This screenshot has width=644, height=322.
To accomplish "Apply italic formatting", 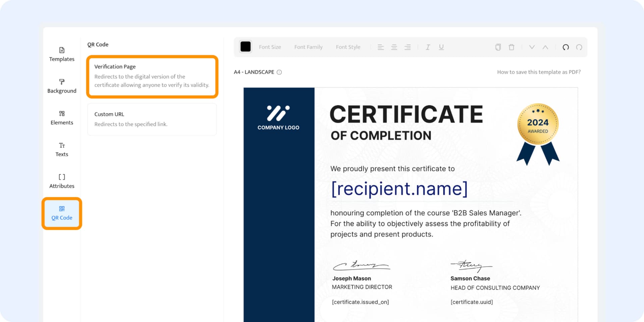I will point(428,47).
